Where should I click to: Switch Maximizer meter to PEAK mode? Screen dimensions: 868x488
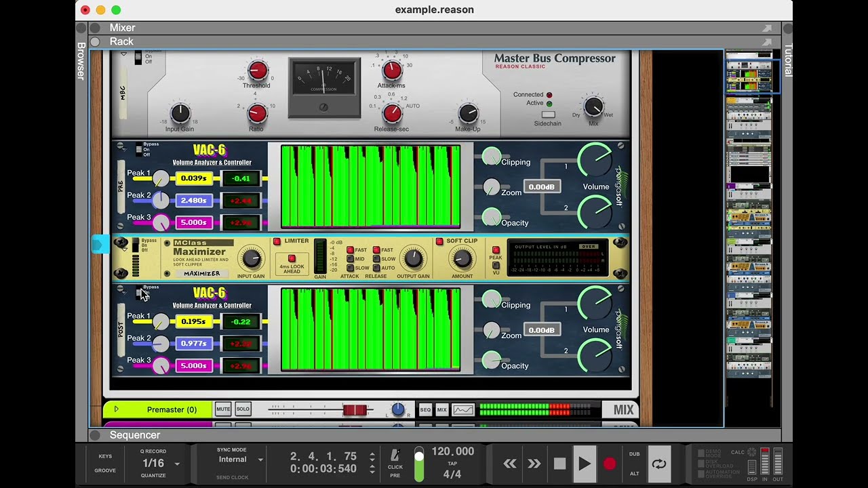pyautogui.click(x=496, y=250)
